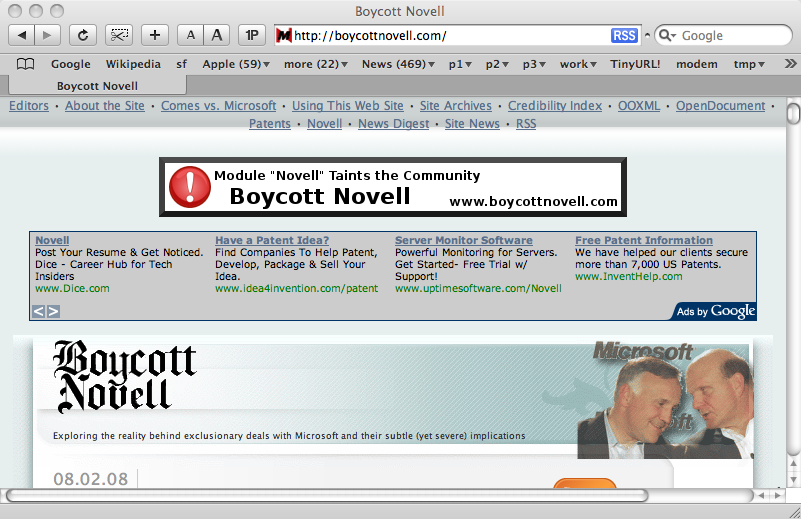801x519 pixels.
Task: Open the Using This Web Site link
Action: click(348, 106)
